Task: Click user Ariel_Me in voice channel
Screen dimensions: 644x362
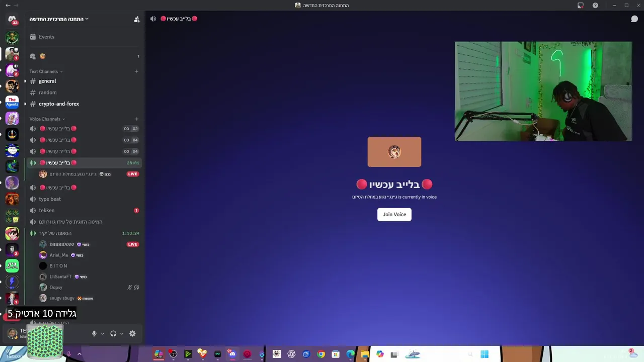Action: (x=90, y=255)
